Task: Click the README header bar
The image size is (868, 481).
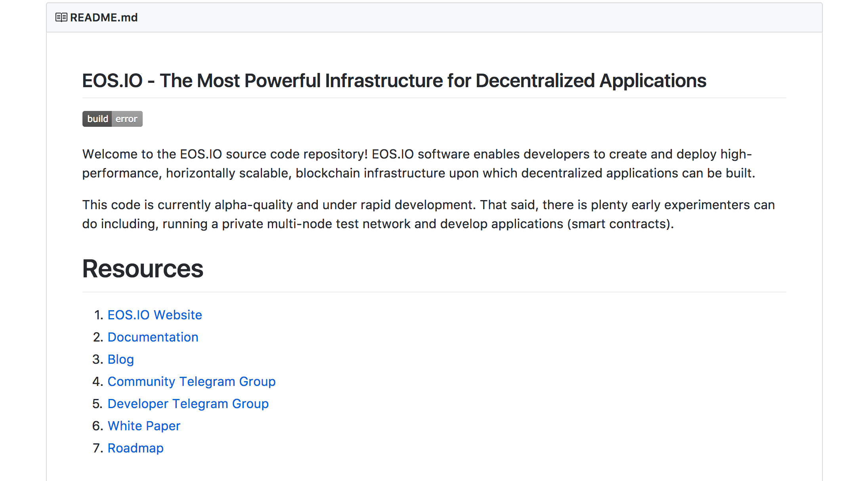Action: 476,17
